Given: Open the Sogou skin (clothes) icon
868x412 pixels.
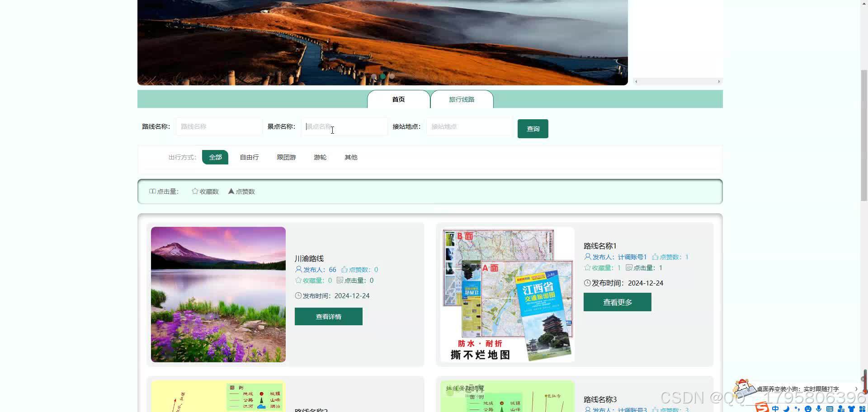Looking at the screenshot, I should pos(852,408).
